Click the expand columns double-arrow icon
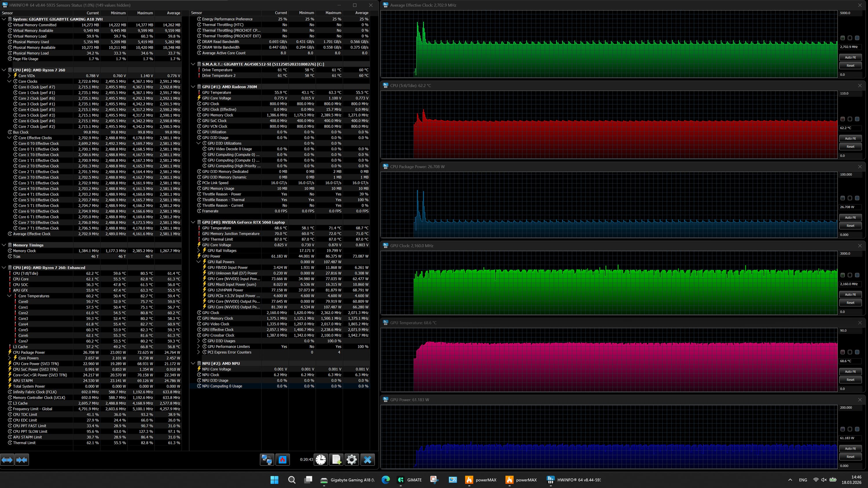The image size is (868, 488). [7, 459]
